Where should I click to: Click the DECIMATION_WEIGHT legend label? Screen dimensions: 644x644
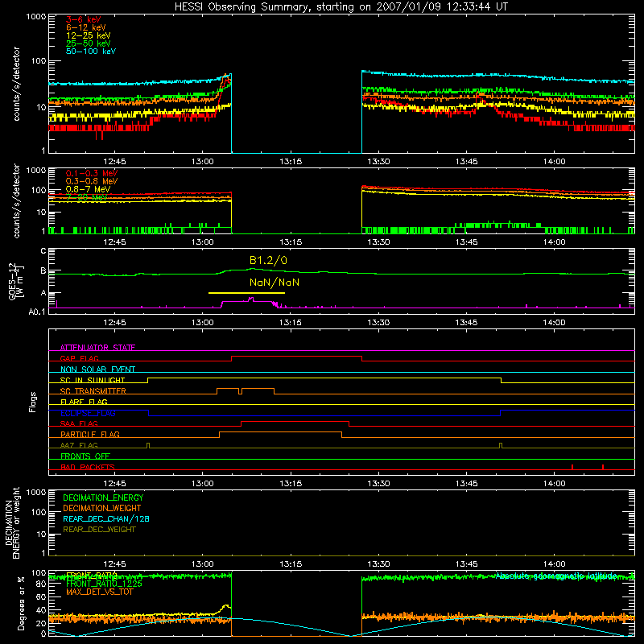[102, 508]
